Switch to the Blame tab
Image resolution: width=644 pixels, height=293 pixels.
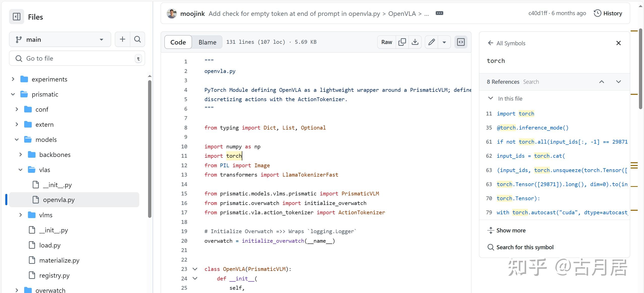(207, 42)
